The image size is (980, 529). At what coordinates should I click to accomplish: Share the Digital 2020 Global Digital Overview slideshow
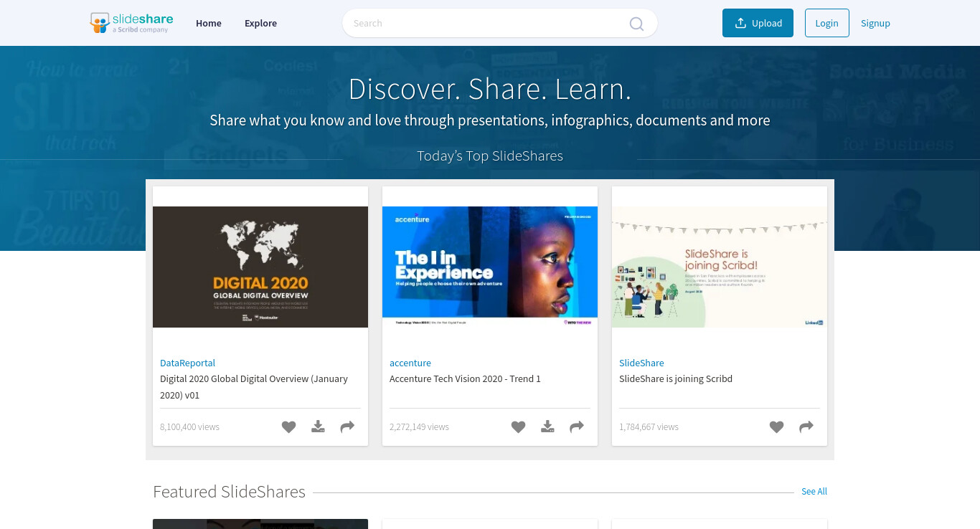(x=347, y=427)
